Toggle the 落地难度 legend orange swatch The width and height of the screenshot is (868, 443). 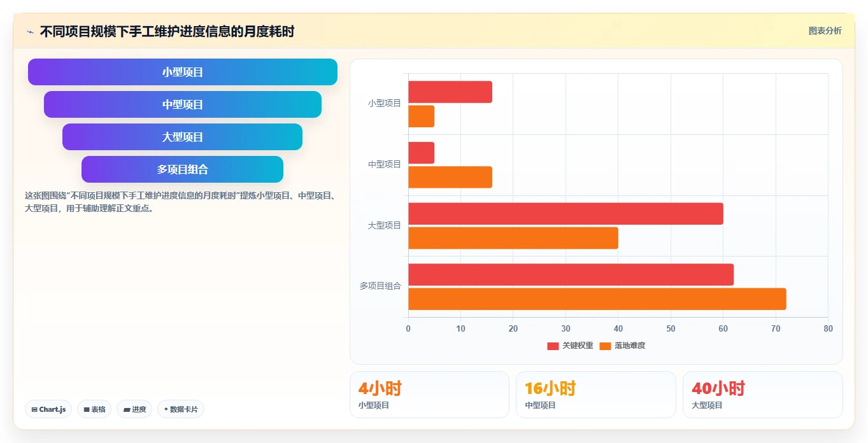[x=605, y=346]
